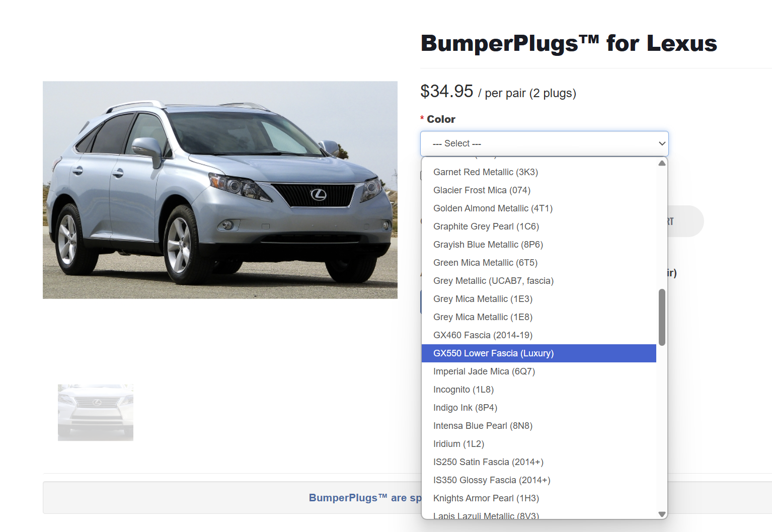
Task: Pick Graphite Grey Pearl (1C6)
Action: (x=538, y=226)
